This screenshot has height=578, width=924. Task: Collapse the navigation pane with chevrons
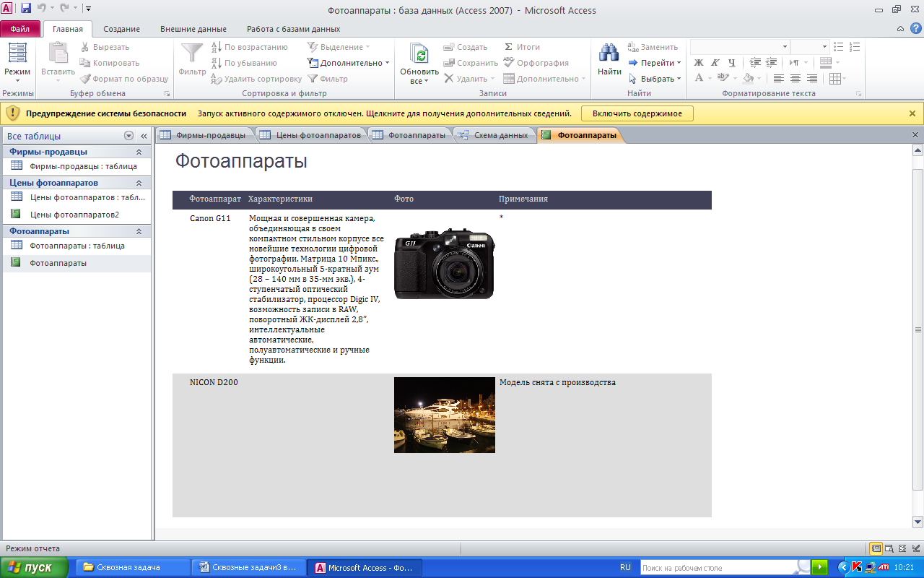[x=144, y=136]
